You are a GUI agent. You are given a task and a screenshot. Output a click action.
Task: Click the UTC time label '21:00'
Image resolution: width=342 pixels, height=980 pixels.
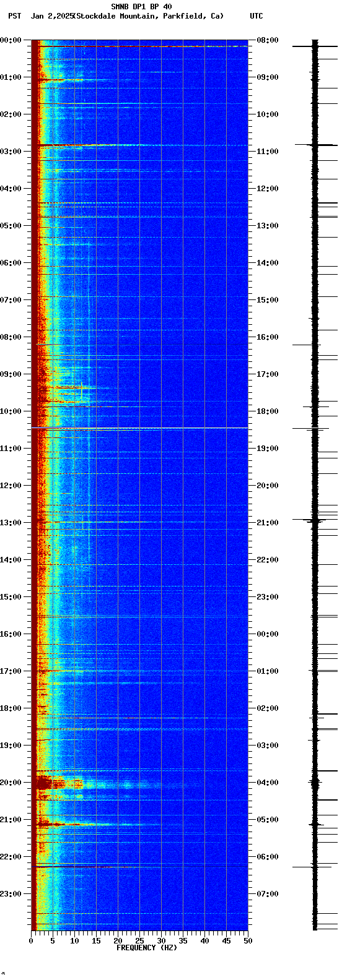pos(267,523)
